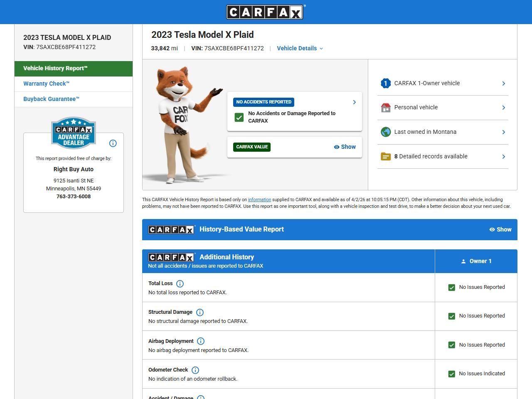Screen dimensions: 532x399
Task: Select the Vehicle History Report tab
Action: (55, 69)
